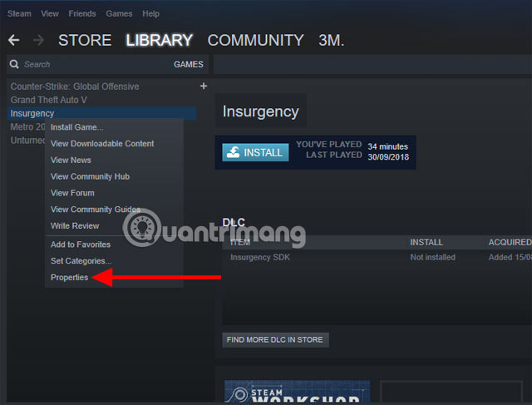Click the Not installed status cell
Viewport: 532px width, 405px height.
[x=432, y=257]
